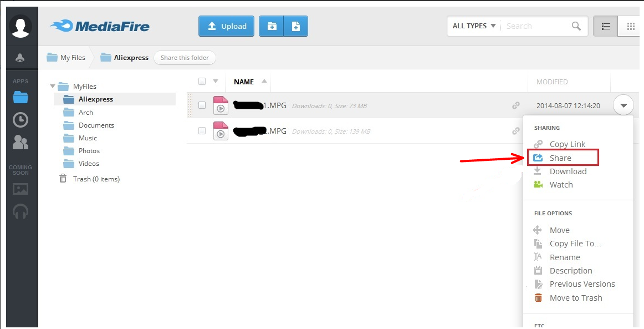Screen dimensions: 644x329
Task: Choose Watch from menu
Action: click(x=561, y=185)
